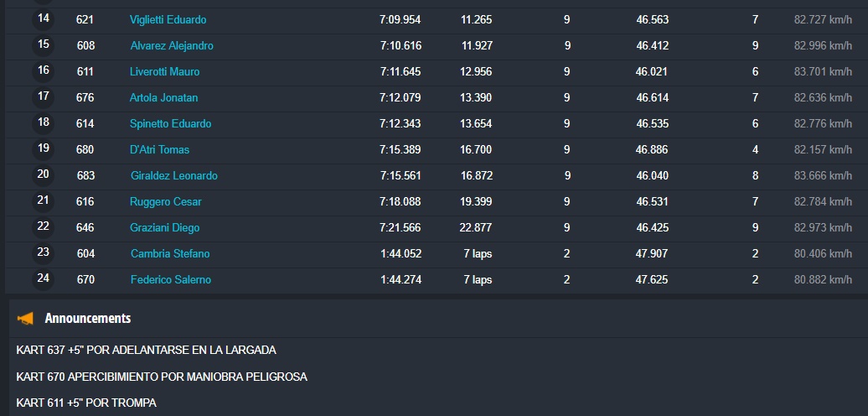The height and width of the screenshot is (416, 868).
Task: Click position badge 24
Action: tap(44, 278)
